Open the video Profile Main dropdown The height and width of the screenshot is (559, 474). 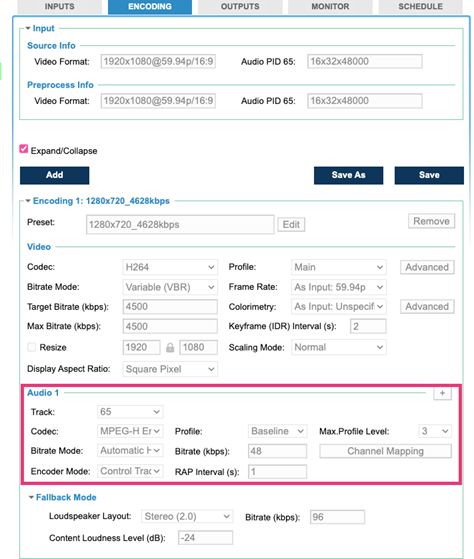click(339, 267)
